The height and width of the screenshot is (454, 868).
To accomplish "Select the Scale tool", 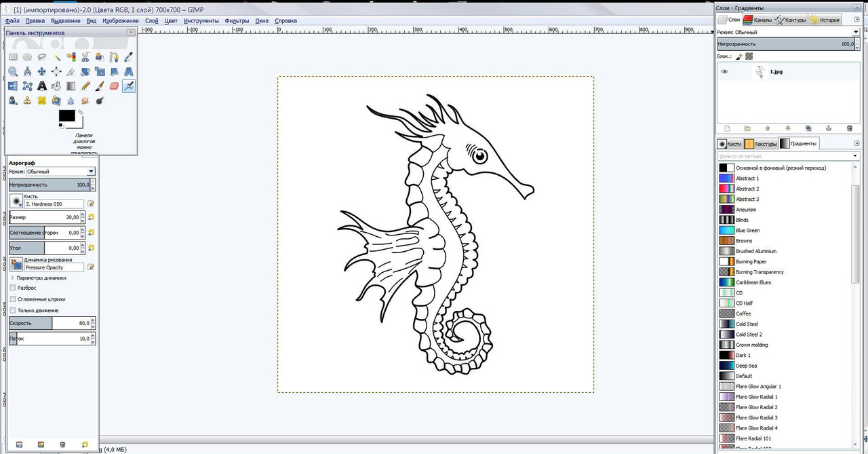I will click(100, 71).
